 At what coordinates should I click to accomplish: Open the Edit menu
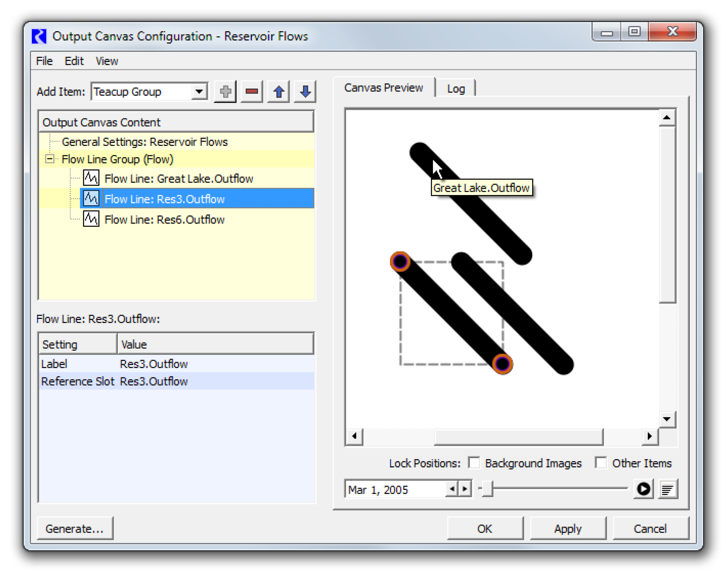(74, 61)
